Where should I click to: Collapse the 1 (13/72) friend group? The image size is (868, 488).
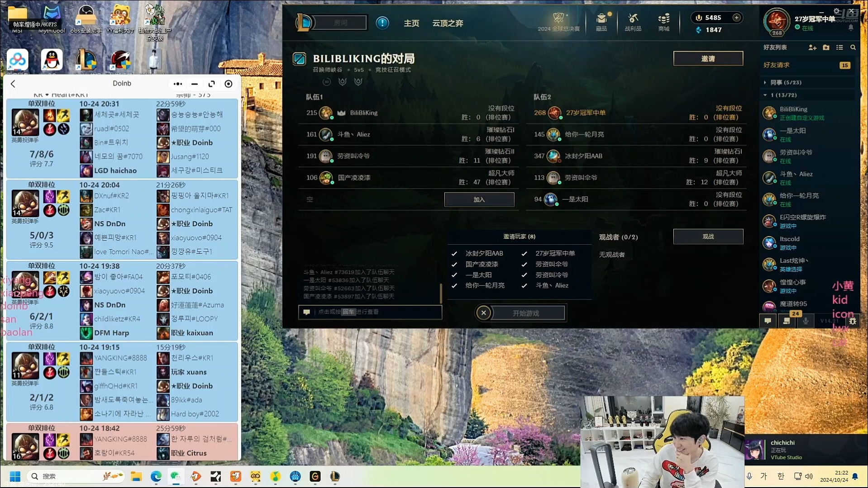coord(765,95)
